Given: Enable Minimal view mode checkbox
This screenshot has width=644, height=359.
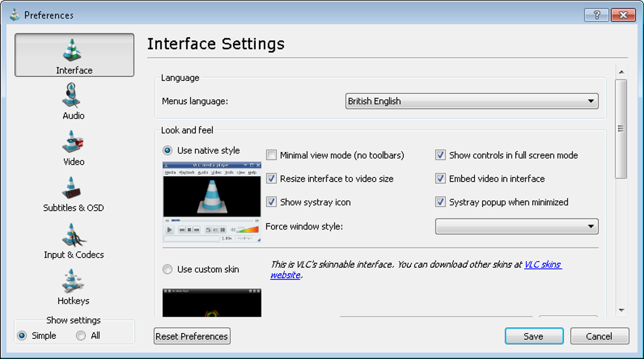Looking at the screenshot, I should tap(271, 155).
